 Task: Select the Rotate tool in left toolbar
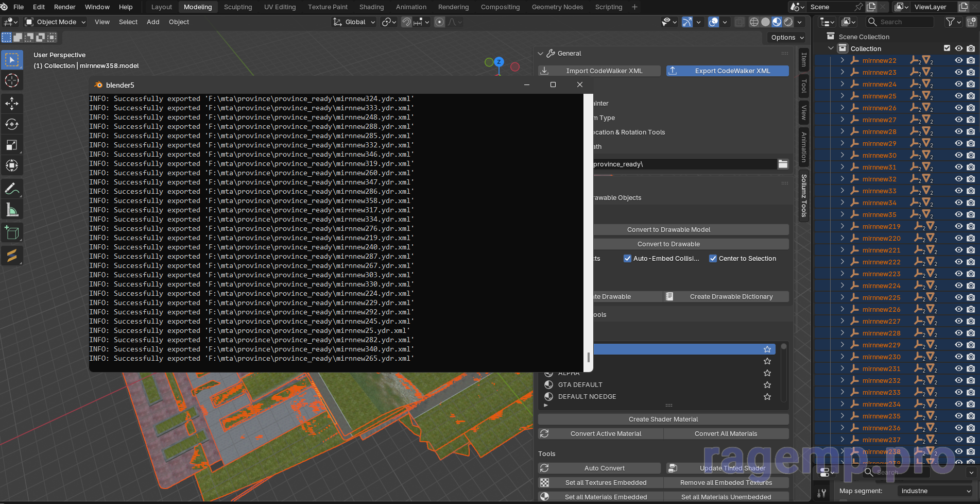point(12,124)
